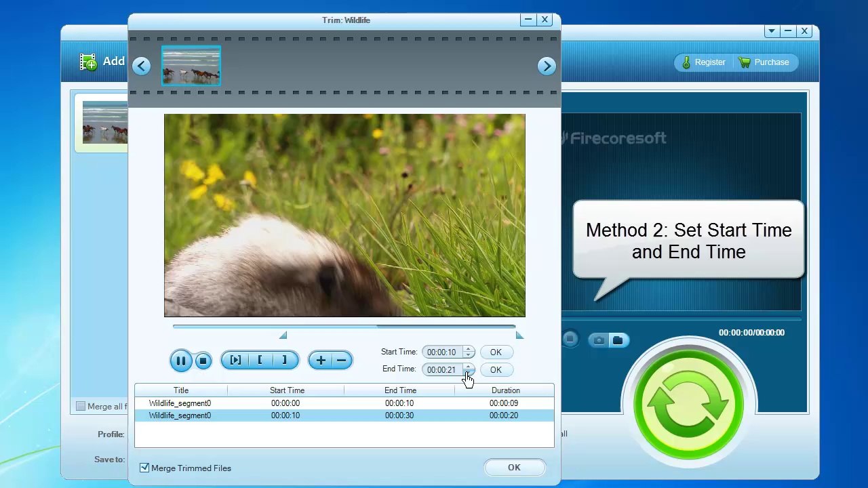Take a snapshot with the camera icon

pyautogui.click(x=598, y=340)
